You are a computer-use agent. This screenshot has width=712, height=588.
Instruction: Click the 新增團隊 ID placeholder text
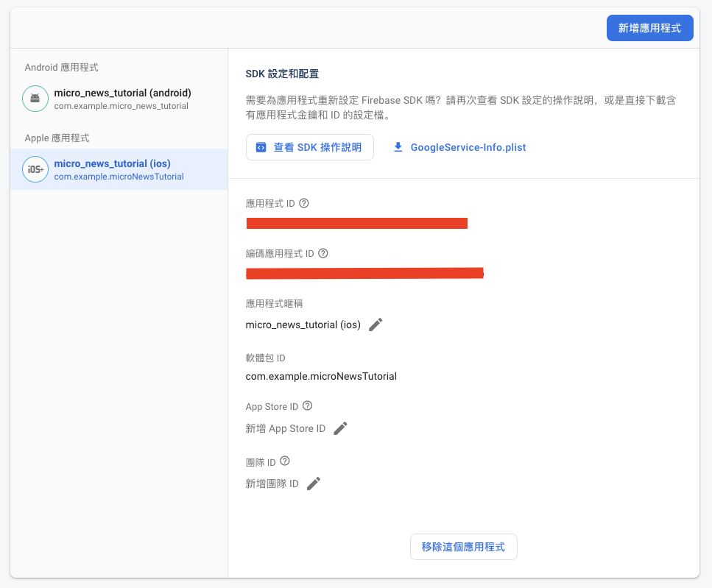(x=272, y=483)
